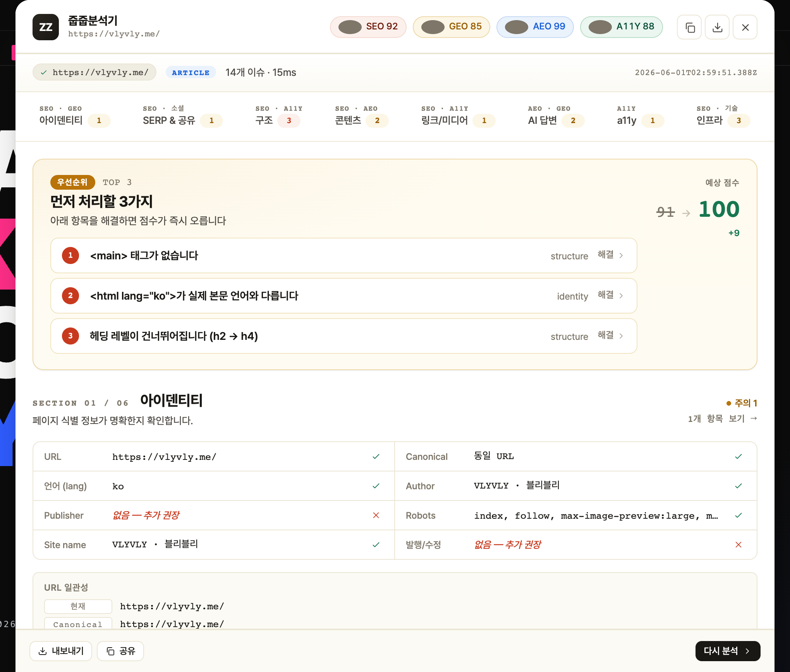Click priority number 1 red badge
This screenshot has height=672, width=790.
point(70,255)
